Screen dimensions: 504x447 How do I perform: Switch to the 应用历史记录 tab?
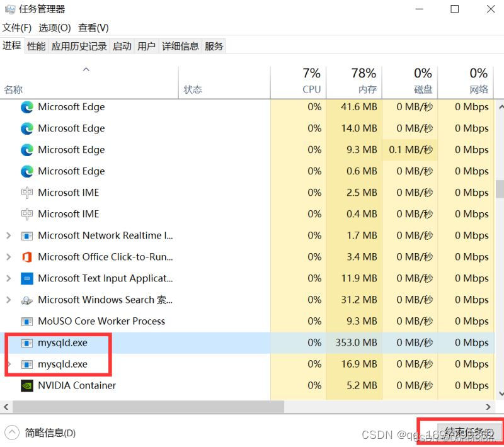click(x=79, y=46)
